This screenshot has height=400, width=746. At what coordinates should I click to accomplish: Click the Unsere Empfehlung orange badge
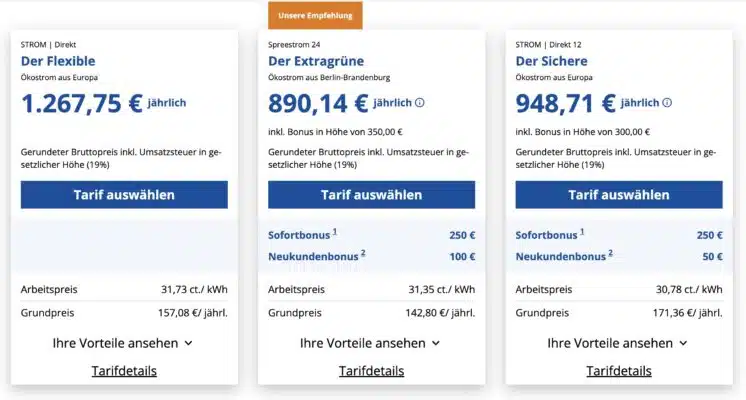pos(315,16)
